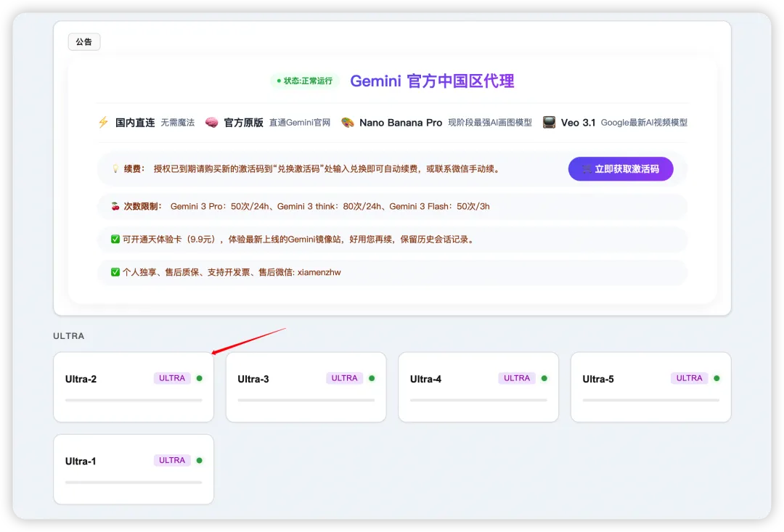Screen dimensions: 784x532
Task: Click the Google最新AI视频模型 text
Action: [x=644, y=123]
